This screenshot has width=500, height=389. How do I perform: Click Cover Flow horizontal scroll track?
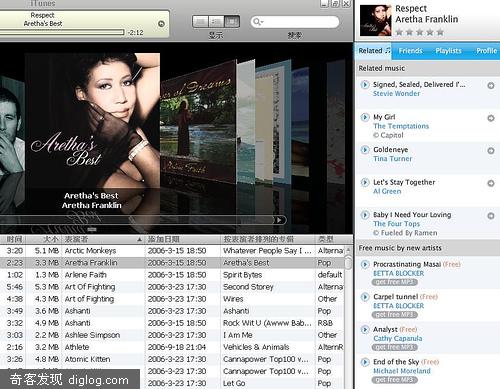tap(137, 220)
